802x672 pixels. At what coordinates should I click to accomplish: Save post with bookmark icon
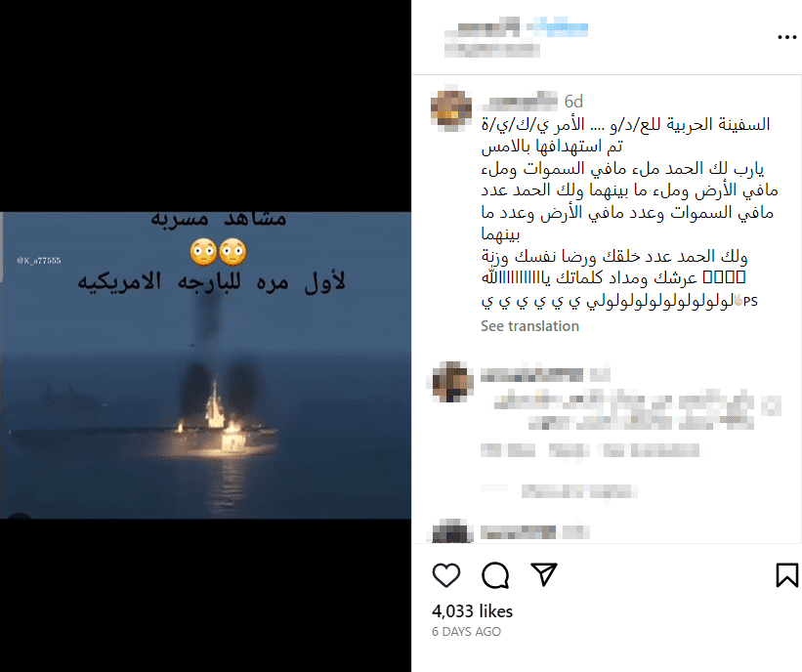click(x=786, y=575)
